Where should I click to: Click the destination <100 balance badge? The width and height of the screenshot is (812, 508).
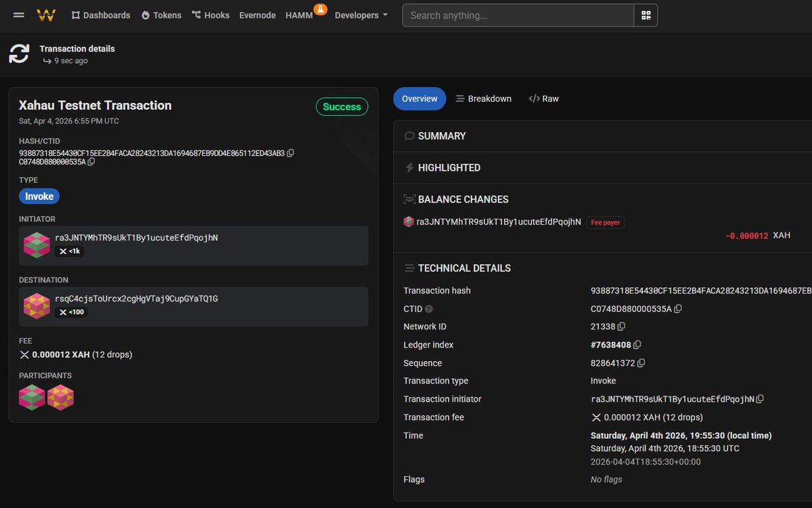point(71,312)
